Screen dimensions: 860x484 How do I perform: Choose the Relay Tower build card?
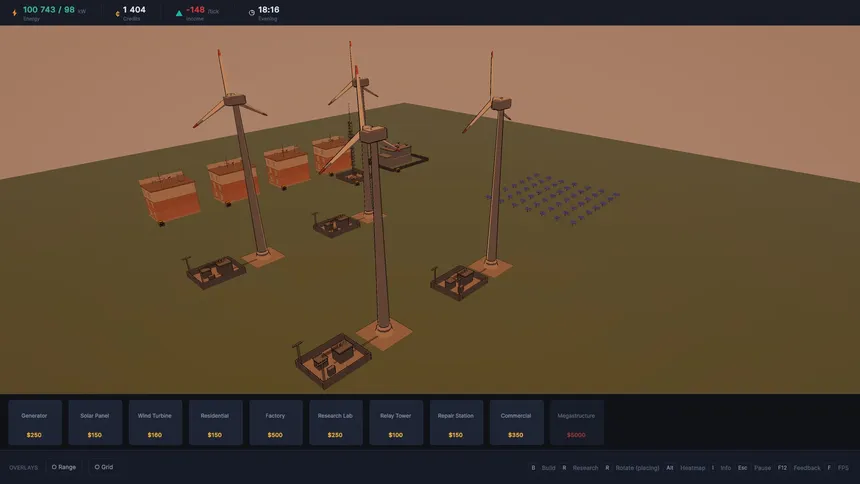tap(396, 423)
